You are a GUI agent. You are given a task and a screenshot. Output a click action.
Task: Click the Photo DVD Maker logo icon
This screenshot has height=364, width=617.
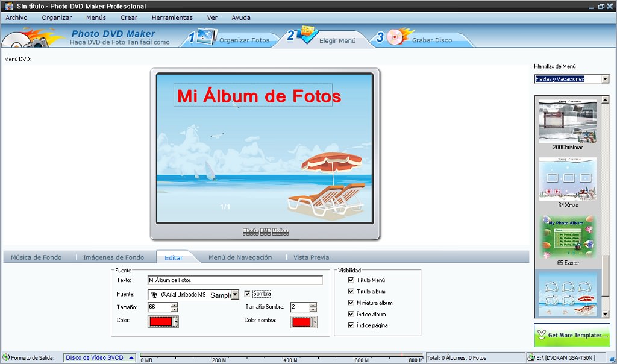click(31, 37)
